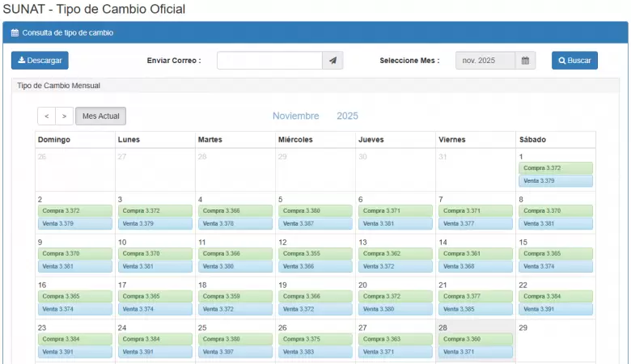
Task: Select Compra rate on Saturday November 1
Action: click(x=556, y=168)
